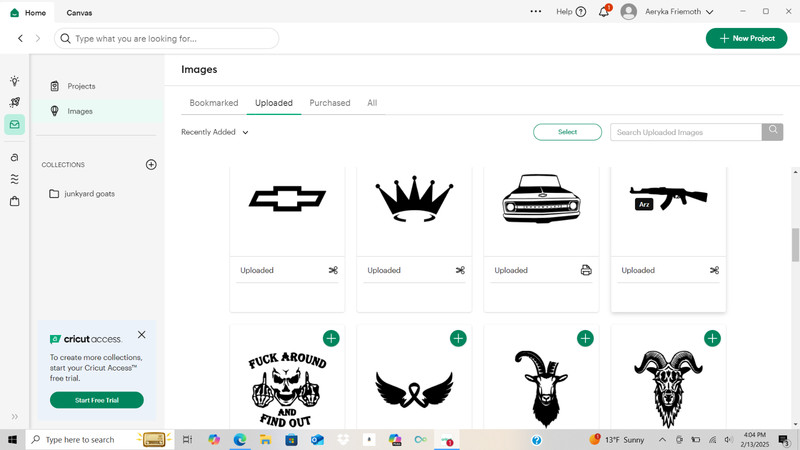Click the user avatar icon
Image resolution: width=800 pixels, height=450 pixels.
tap(629, 12)
